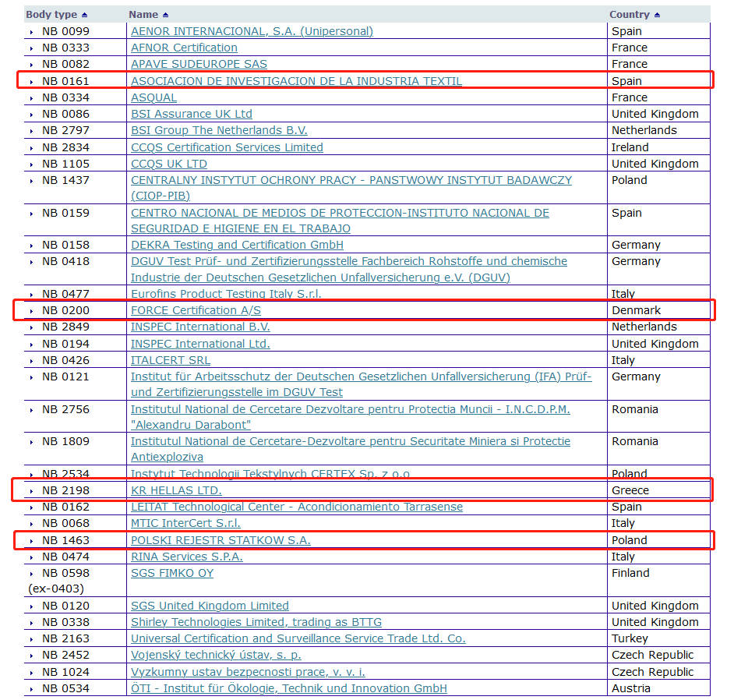This screenshot has height=700, width=734.
Task: Click the arrow bullet beside NB 0426
Action: click(x=31, y=362)
